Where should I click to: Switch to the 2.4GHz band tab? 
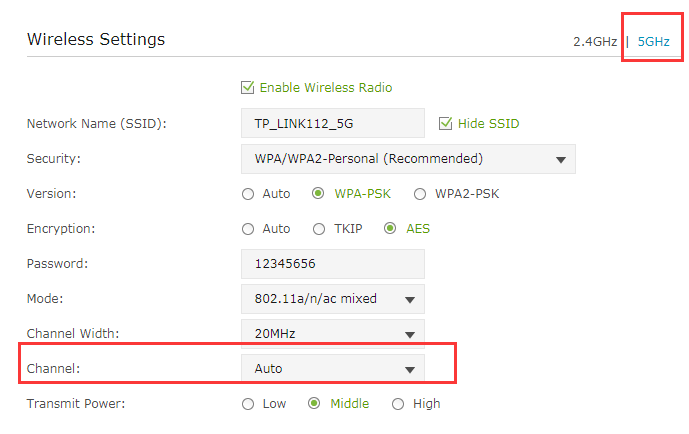click(x=595, y=42)
